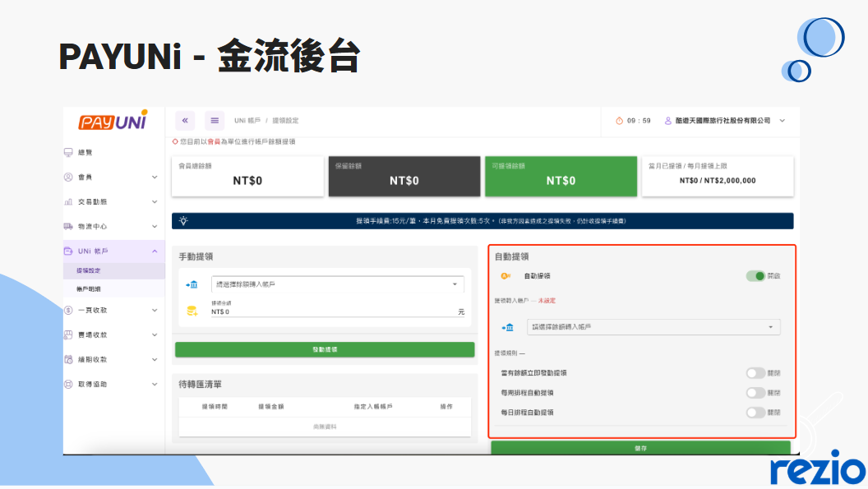This screenshot has height=489, width=868.
Task: Open company account dropdown arrow
Action: (x=783, y=121)
